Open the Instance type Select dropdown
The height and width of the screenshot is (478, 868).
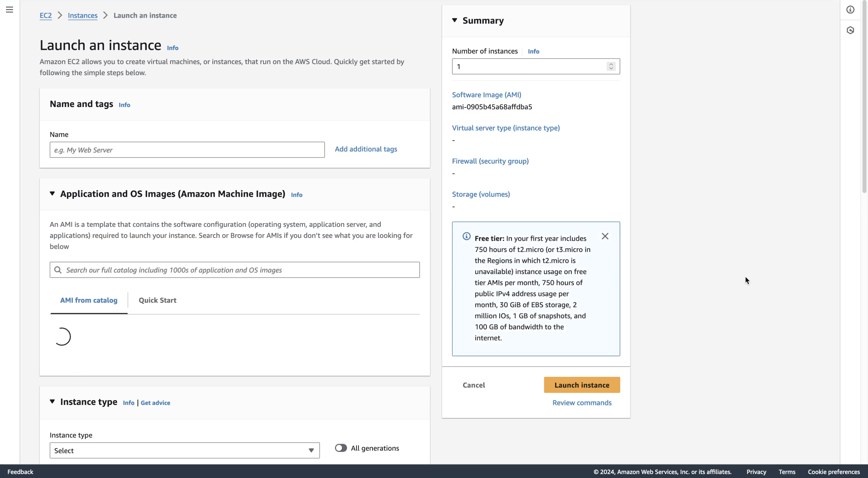coord(184,451)
